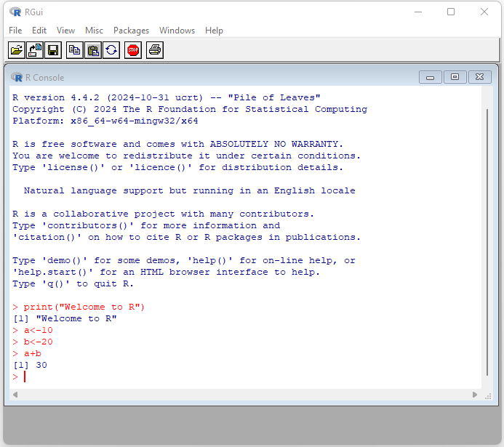Click the Open script toolbar icon
Viewport: 504px width, 447px height.
coord(16,50)
